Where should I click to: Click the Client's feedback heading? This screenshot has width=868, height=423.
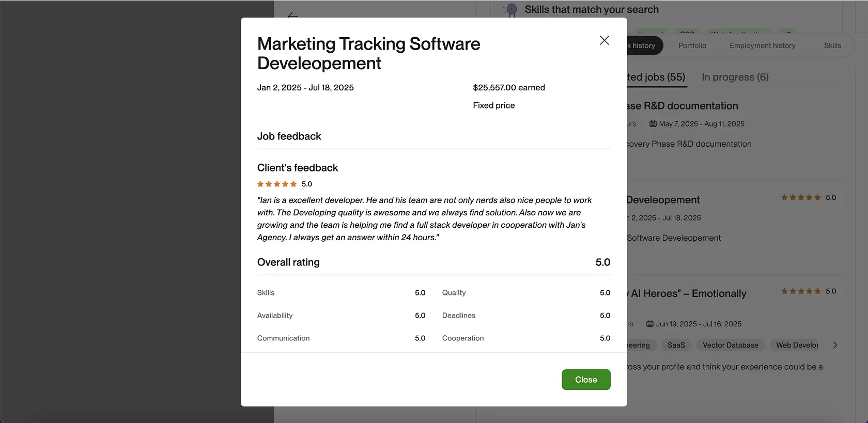click(298, 168)
